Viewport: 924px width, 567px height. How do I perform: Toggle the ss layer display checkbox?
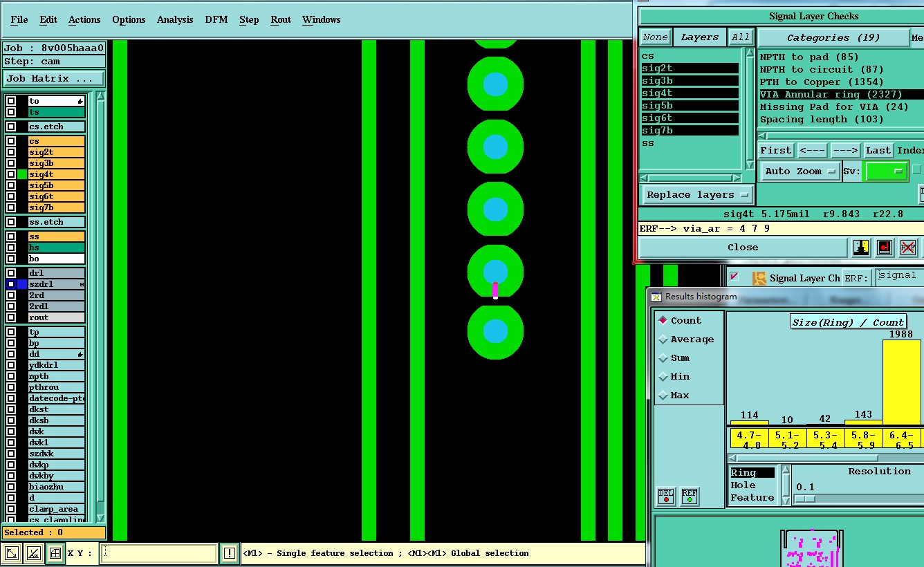tap(11, 236)
